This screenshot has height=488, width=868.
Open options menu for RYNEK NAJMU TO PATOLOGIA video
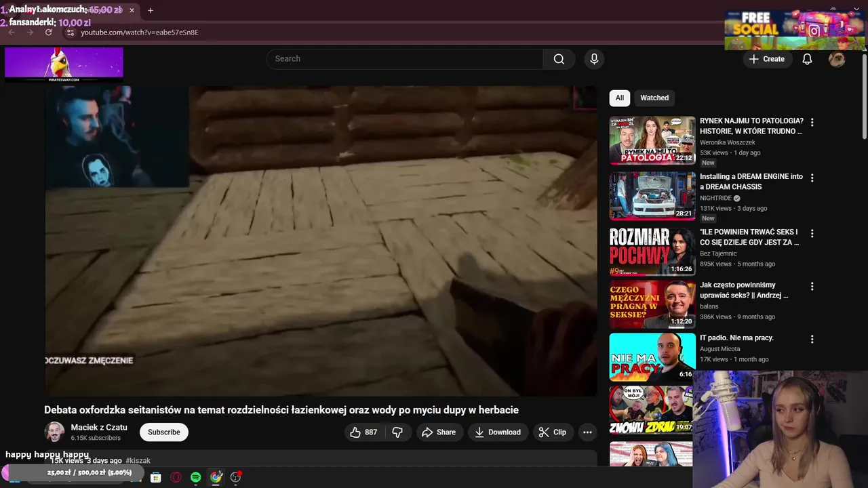[x=812, y=123]
